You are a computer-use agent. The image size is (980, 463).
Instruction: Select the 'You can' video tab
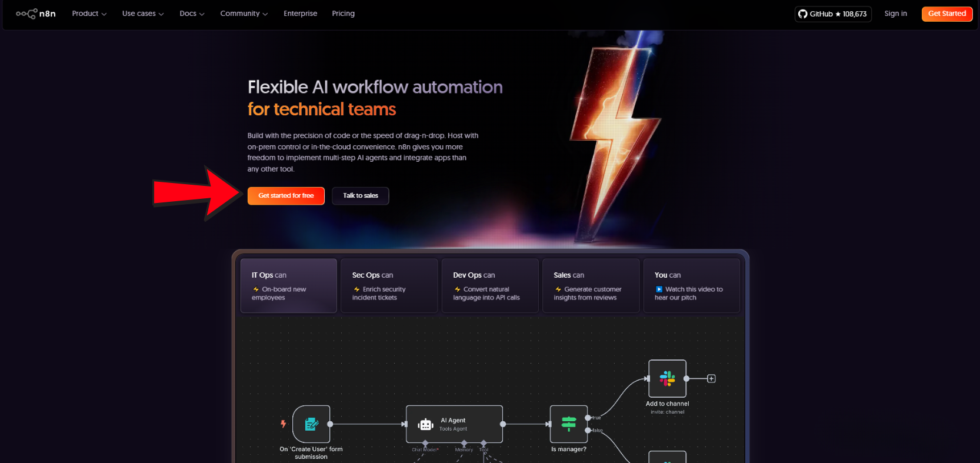[x=692, y=285]
